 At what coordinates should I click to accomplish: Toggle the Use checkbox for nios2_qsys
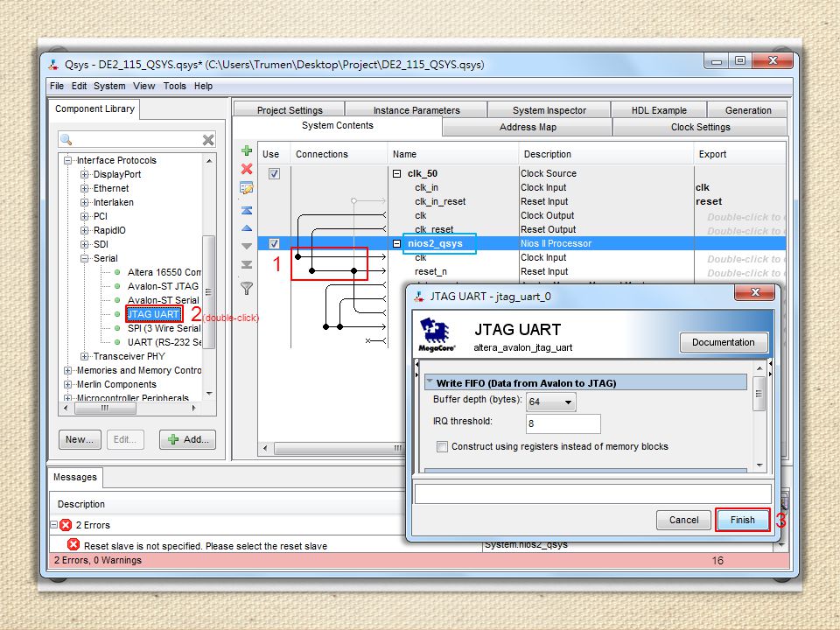point(274,243)
